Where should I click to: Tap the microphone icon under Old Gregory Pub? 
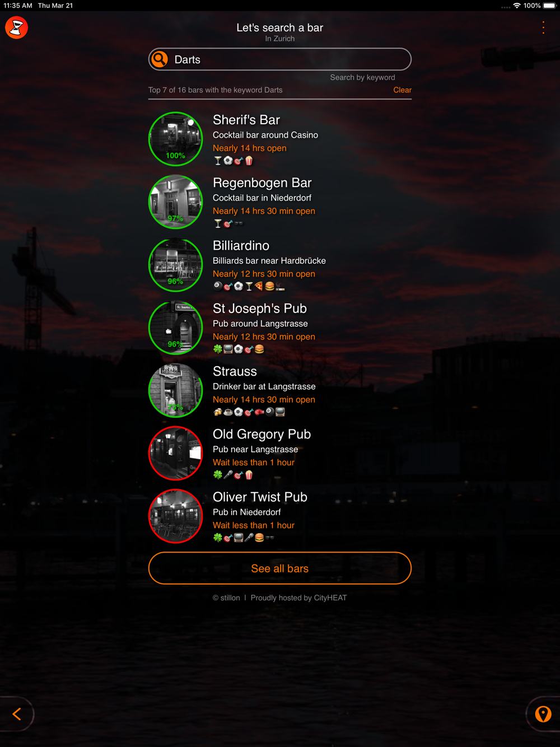coord(228,475)
